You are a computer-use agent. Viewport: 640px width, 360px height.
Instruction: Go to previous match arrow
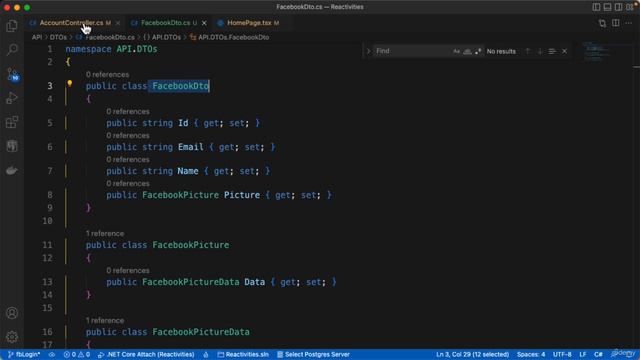coord(528,51)
